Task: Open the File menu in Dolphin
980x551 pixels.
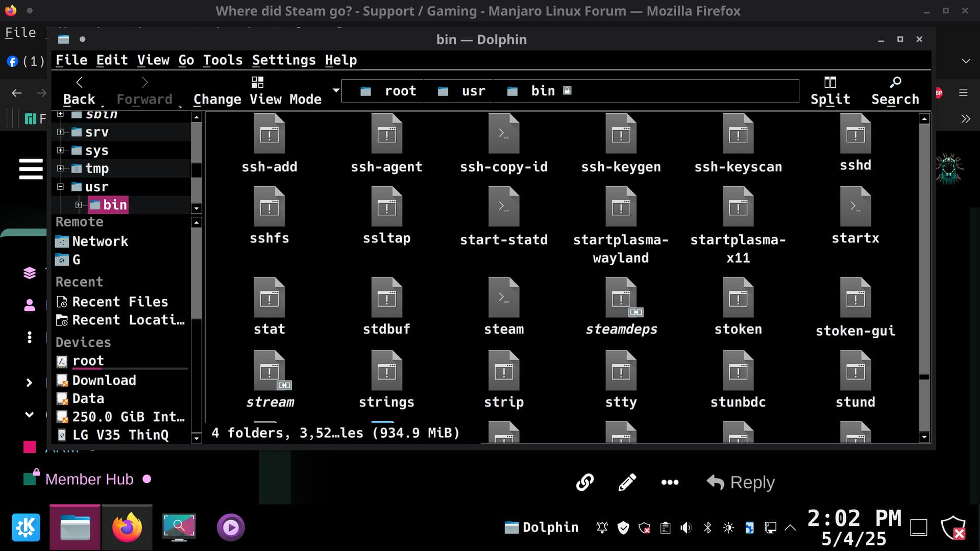Action: tap(71, 60)
